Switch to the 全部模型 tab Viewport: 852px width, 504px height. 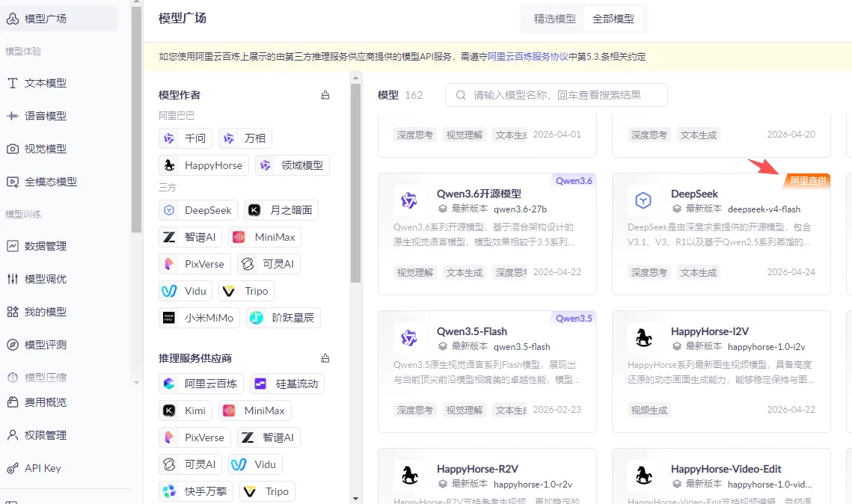pyautogui.click(x=613, y=19)
